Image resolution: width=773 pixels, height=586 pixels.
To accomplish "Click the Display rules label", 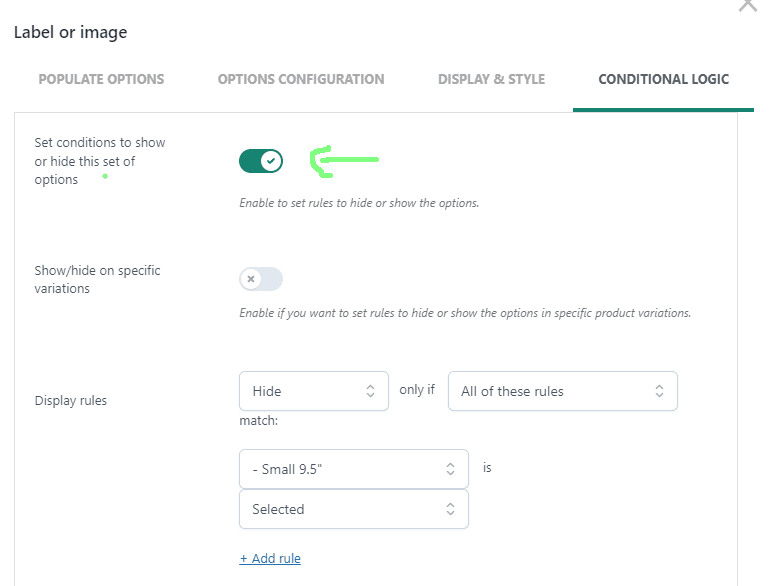I will coord(70,401).
